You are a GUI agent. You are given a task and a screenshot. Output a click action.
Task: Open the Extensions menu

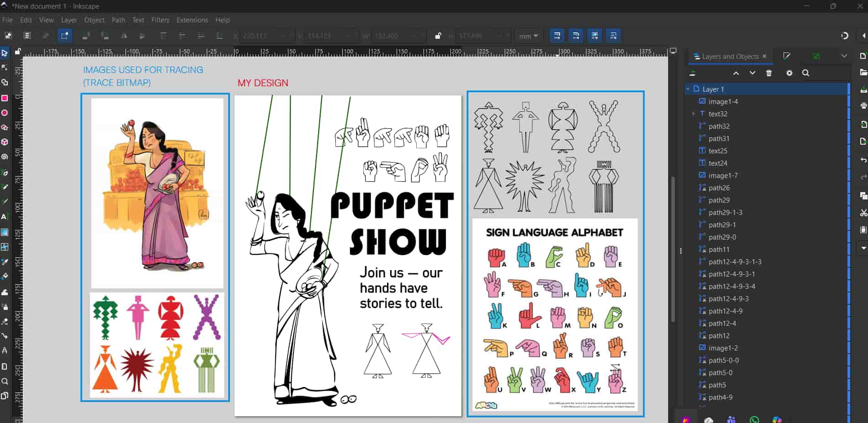click(192, 20)
